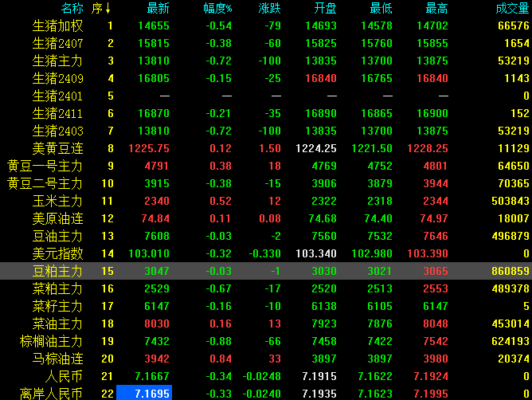
Task: Click the 涨跌 column header
Action: tap(269, 8)
